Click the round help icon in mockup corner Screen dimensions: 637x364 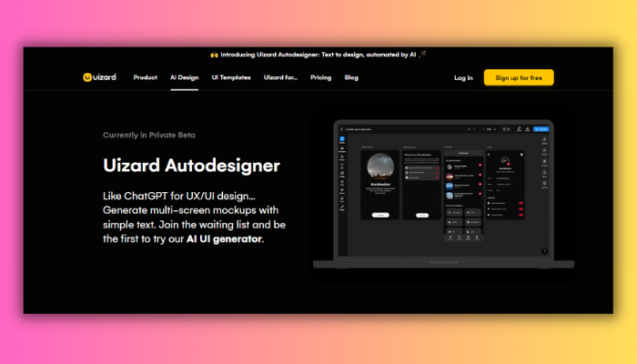544,251
